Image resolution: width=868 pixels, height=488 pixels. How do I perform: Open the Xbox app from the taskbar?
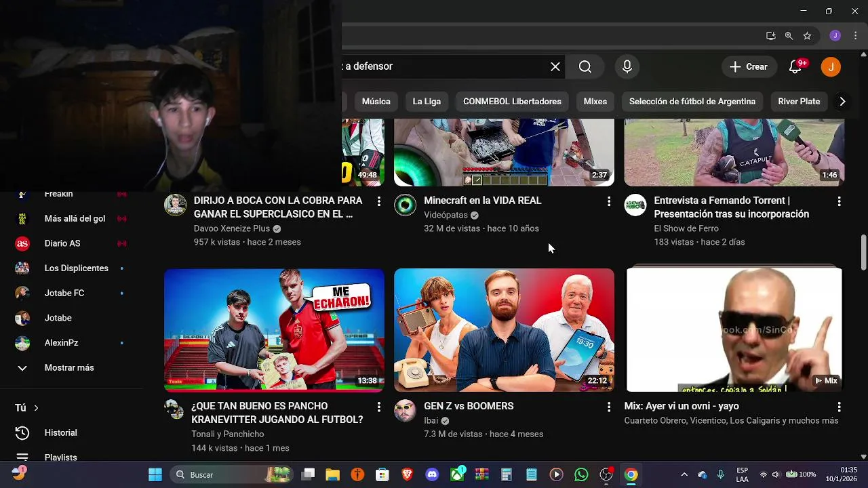(458, 474)
